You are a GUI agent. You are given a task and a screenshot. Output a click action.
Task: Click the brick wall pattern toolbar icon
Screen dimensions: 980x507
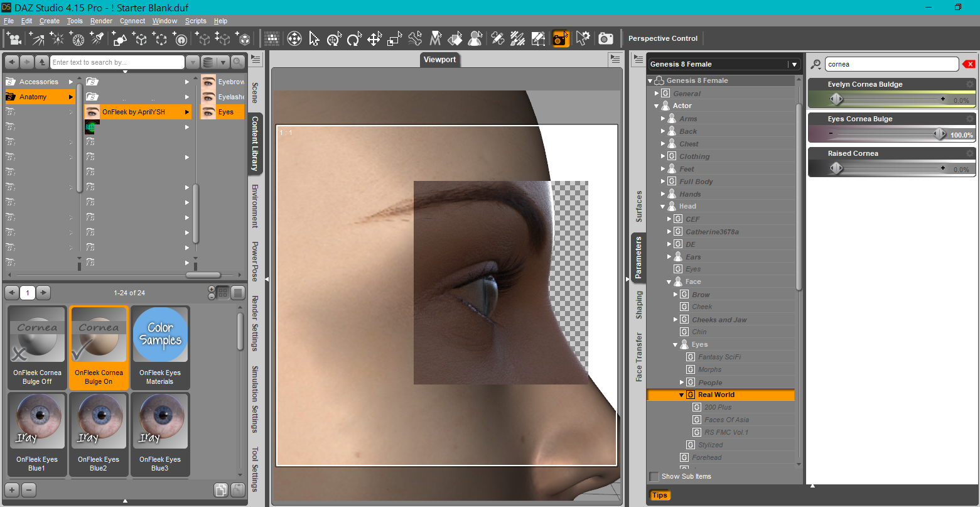tap(272, 38)
